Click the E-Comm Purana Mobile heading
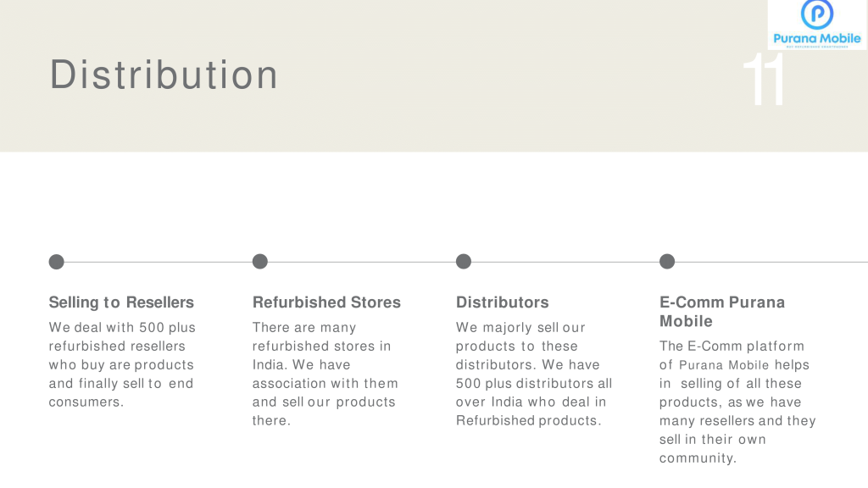 [x=722, y=312]
